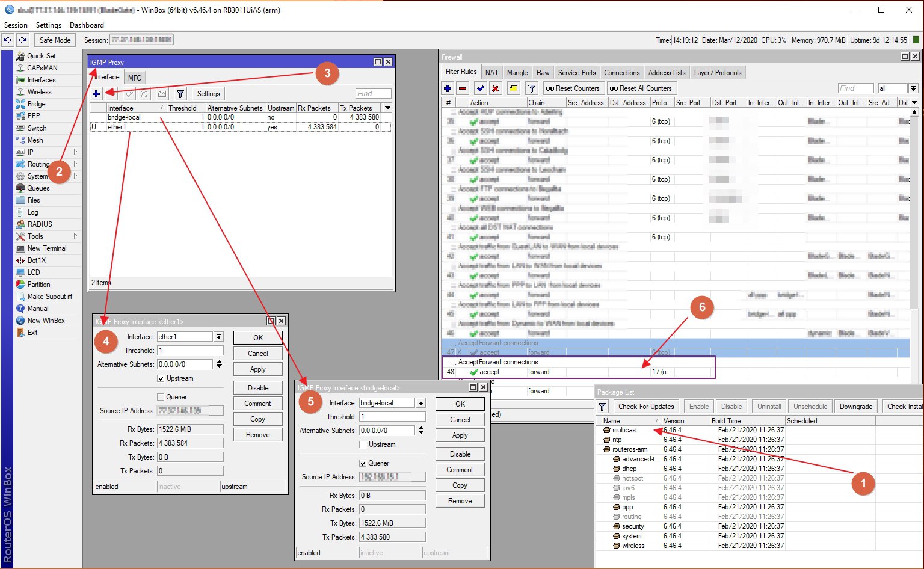The image size is (924, 569).
Task: Switch to Mangle tab in Firewall
Action: [517, 73]
